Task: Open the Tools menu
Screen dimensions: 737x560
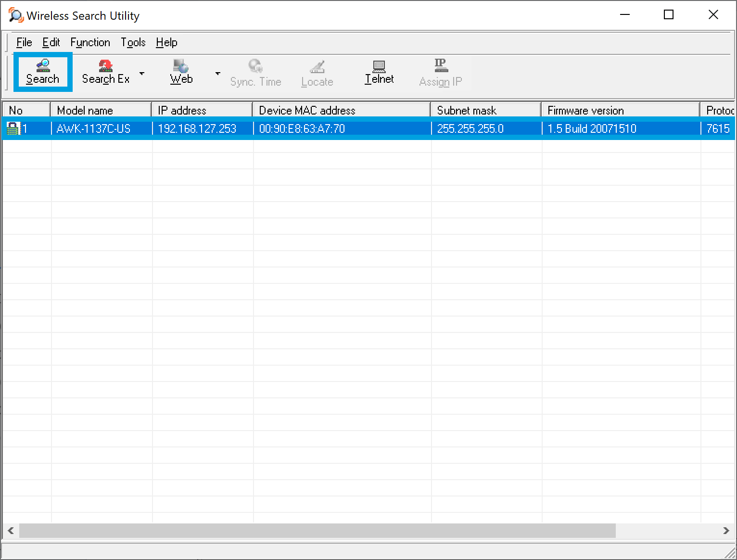Action: coord(133,42)
